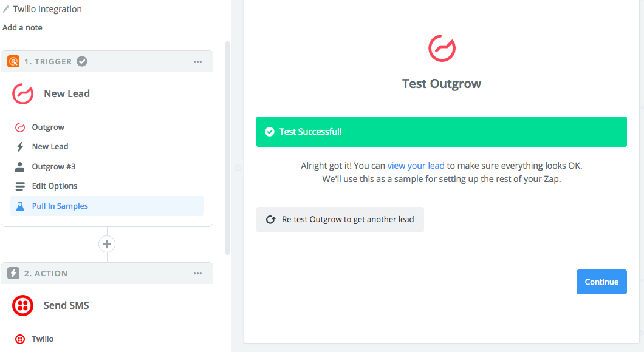Select the Test Outgrow title
This screenshot has height=352, width=644.
coord(442,84)
